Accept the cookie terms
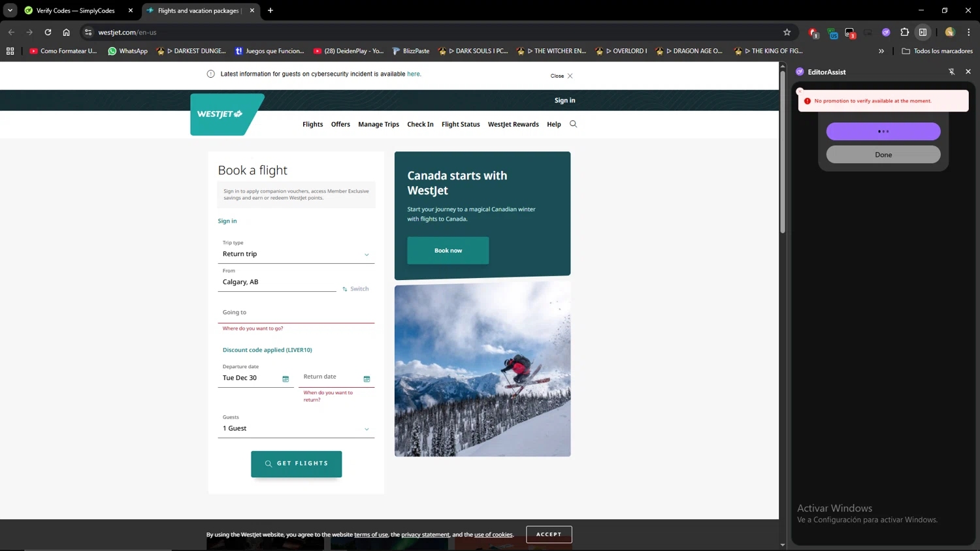The height and width of the screenshot is (551, 980). pos(549,534)
